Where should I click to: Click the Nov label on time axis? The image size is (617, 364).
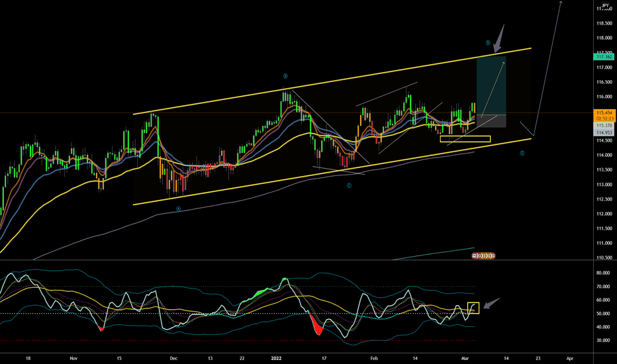73,359
